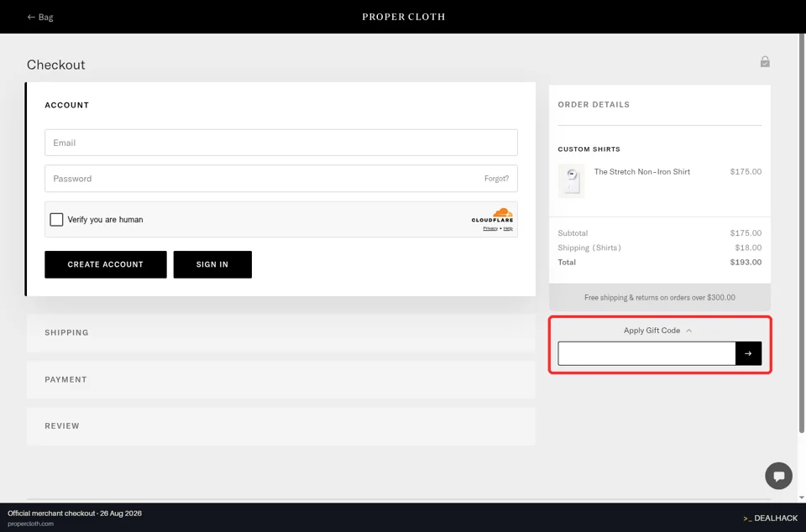The height and width of the screenshot is (532, 806).
Task: Open the Proper Cloth logo homepage
Action: (x=404, y=17)
